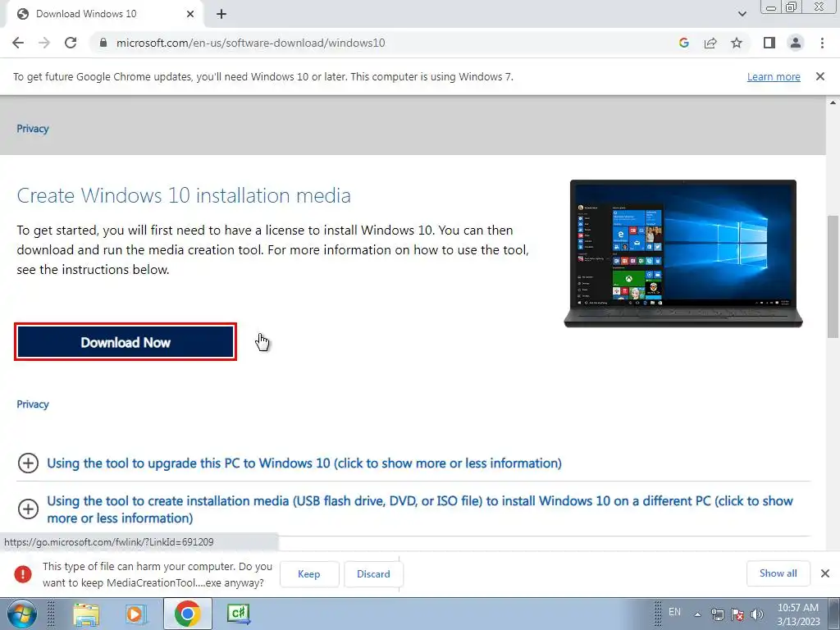The width and height of the screenshot is (840, 630).
Task: Click the forward navigation arrow
Action: [x=44, y=43]
